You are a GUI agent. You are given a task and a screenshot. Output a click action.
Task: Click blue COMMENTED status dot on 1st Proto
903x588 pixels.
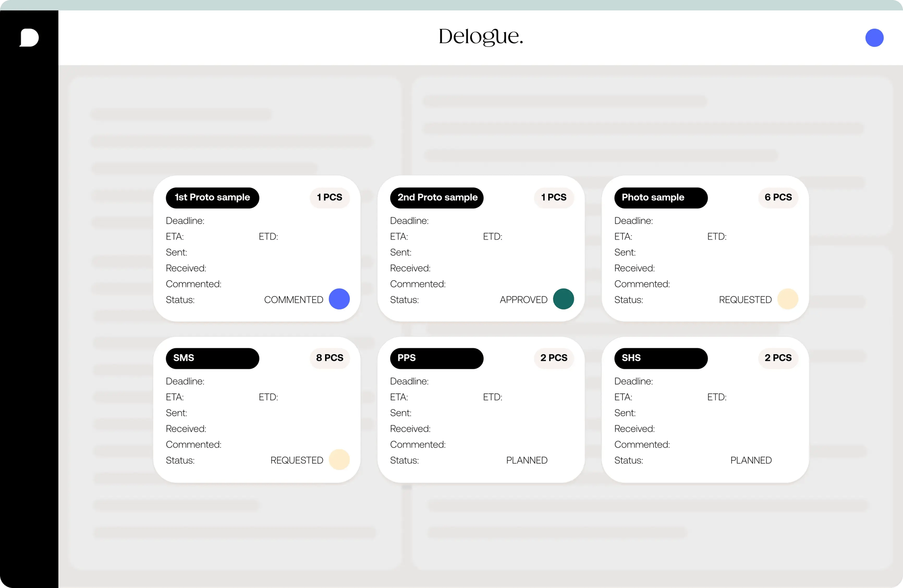point(339,299)
